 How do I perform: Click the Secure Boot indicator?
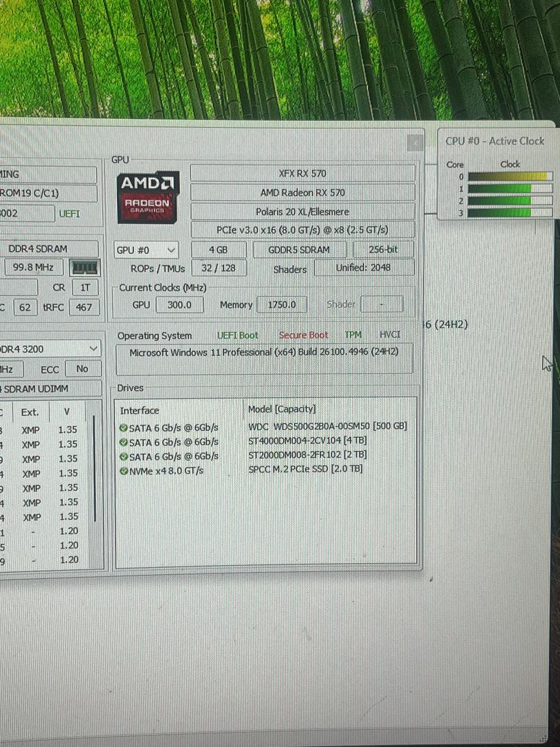[304, 335]
